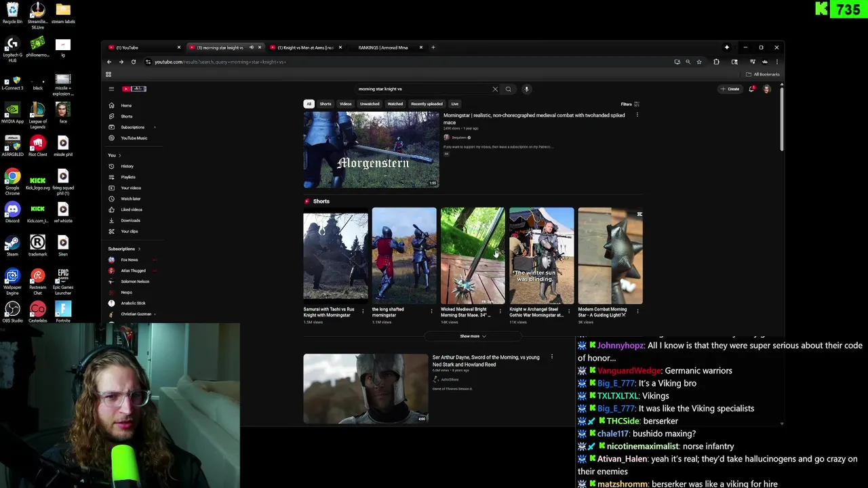Click the browser address bar URL

tap(220, 62)
